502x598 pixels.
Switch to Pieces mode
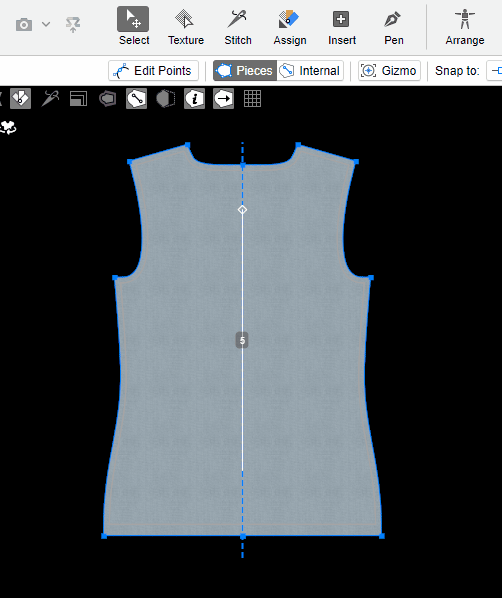[245, 71]
